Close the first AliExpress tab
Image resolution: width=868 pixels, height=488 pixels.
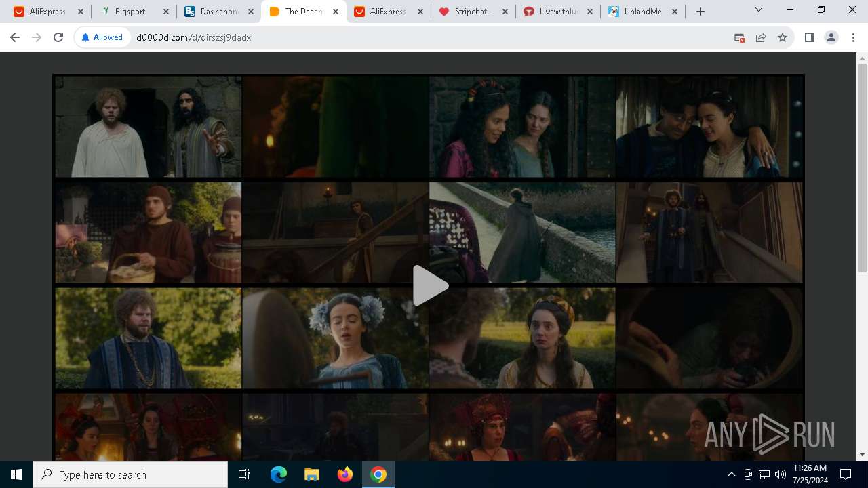pos(81,12)
